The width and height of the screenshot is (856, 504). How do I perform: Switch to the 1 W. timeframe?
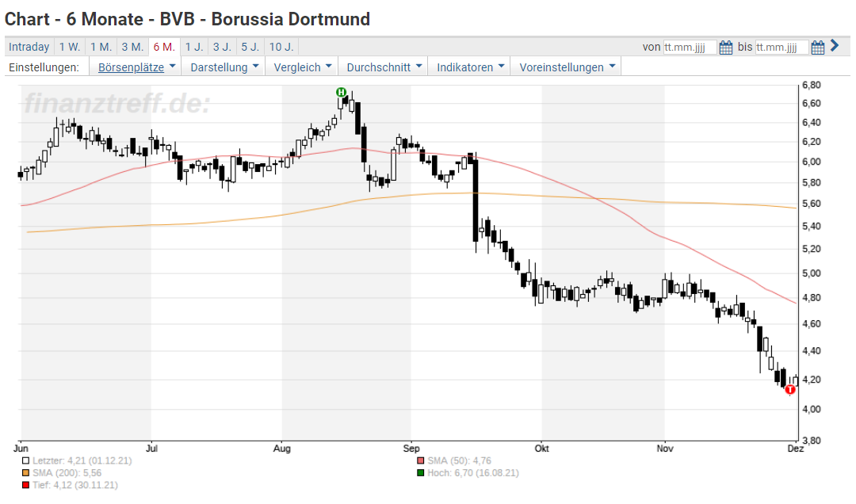(70, 47)
